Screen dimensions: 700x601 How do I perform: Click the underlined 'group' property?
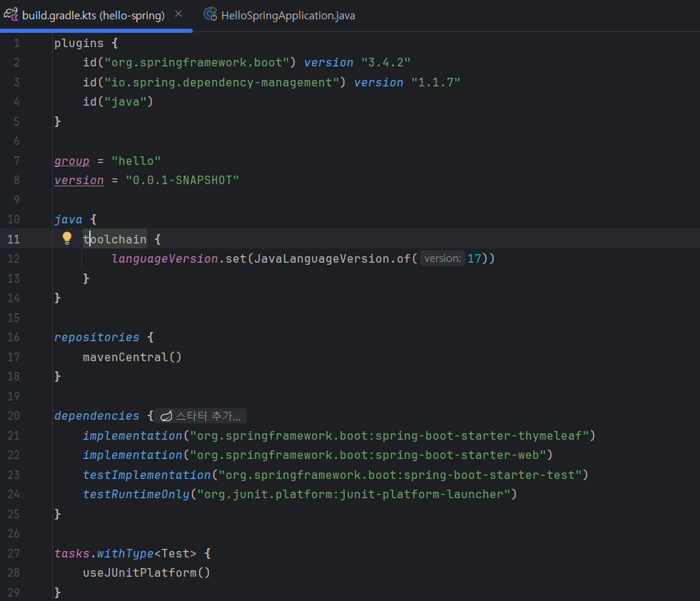pyautogui.click(x=72, y=161)
